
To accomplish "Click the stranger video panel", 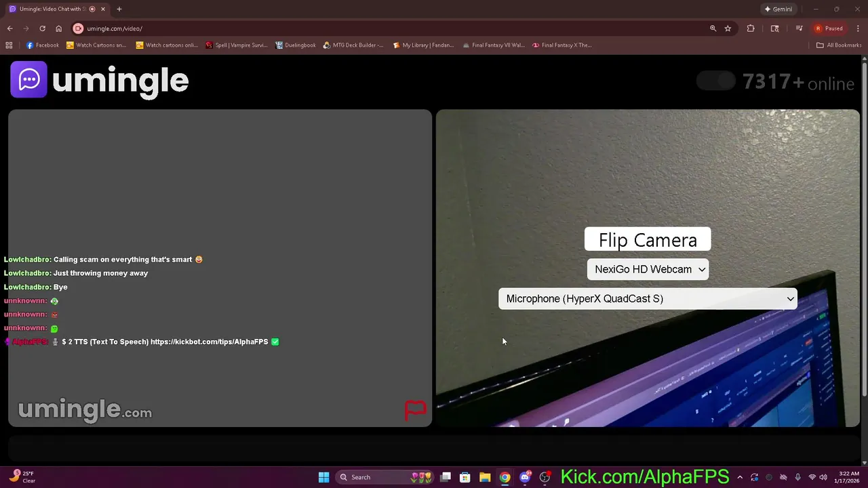I will tap(220, 268).
